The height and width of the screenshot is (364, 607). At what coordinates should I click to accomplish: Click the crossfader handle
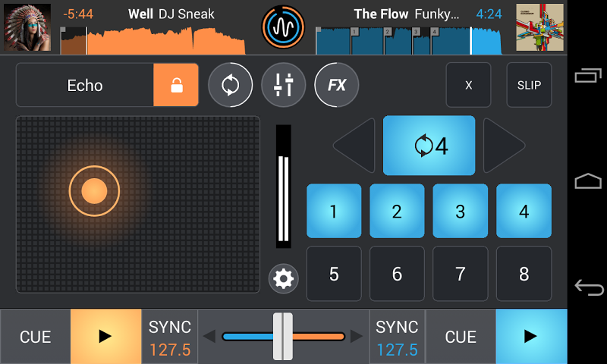[x=283, y=337]
